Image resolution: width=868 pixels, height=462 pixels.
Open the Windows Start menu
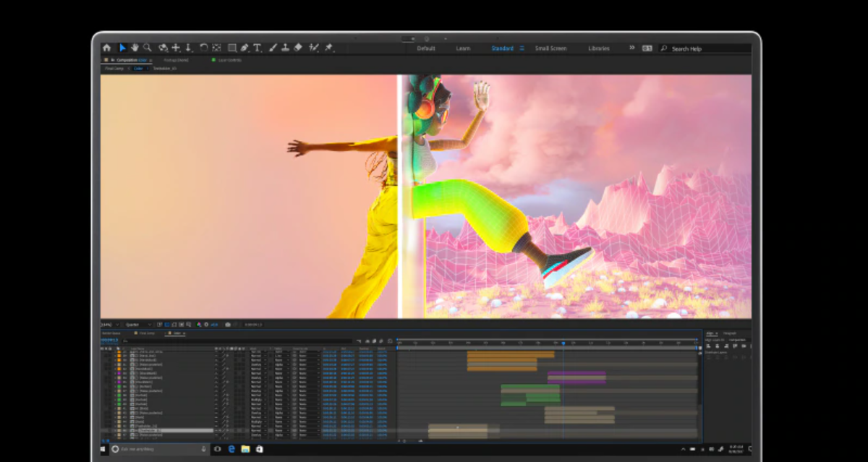[x=103, y=449]
